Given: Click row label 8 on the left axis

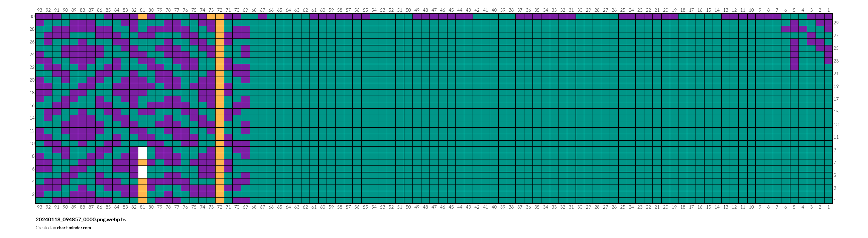Looking at the screenshot, I should coord(33,156).
